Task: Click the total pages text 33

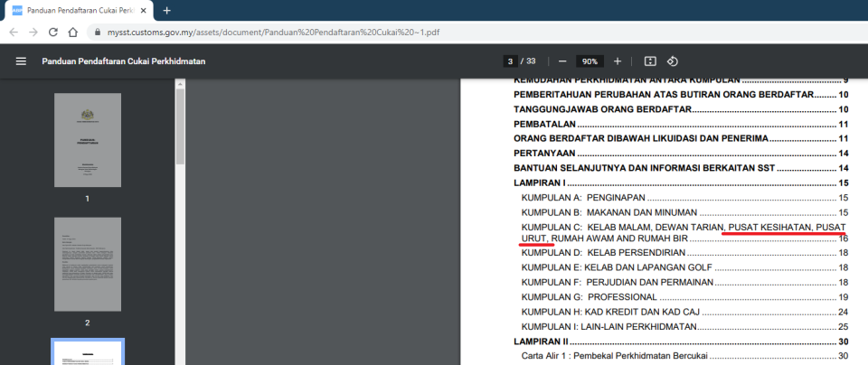Action: [531, 61]
